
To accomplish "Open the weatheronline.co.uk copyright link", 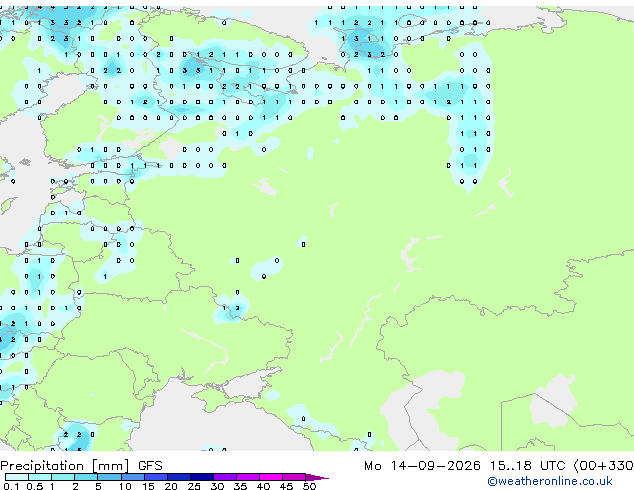I will [549, 481].
